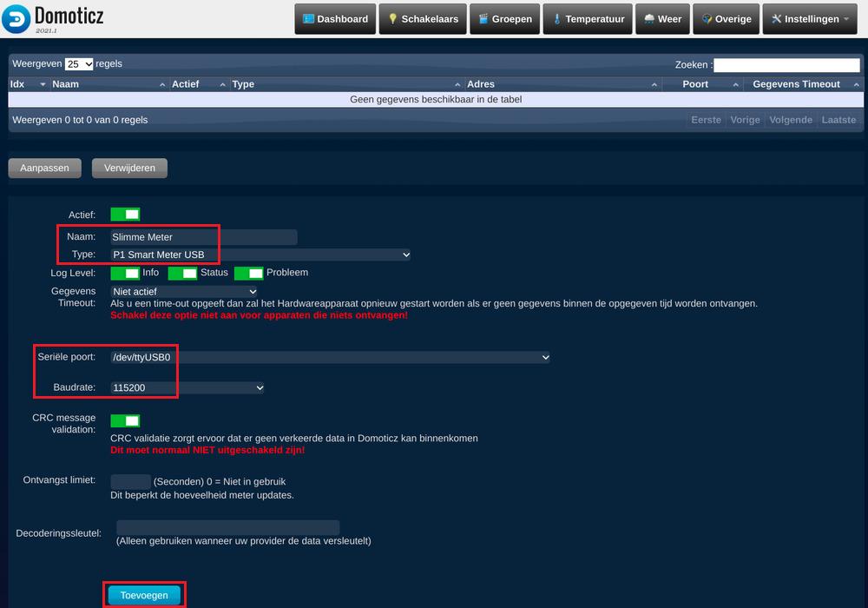Click the Weer cloud icon
This screenshot has width=868, height=608.
pyautogui.click(x=649, y=19)
